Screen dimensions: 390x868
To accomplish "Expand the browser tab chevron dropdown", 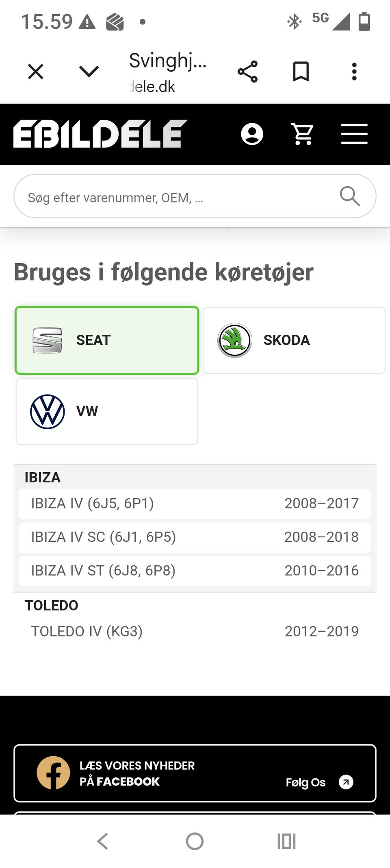I will click(x=89, y=72).
